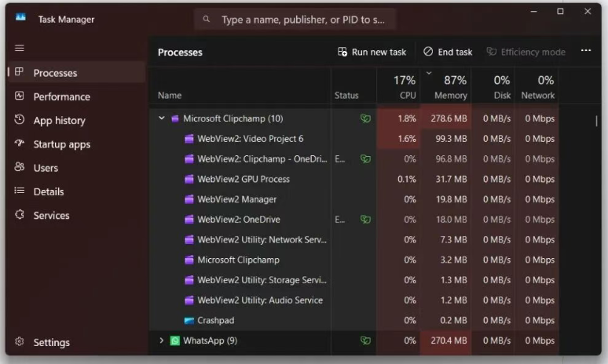
Task: Maximize the Task Manager window
Action: 560,12
